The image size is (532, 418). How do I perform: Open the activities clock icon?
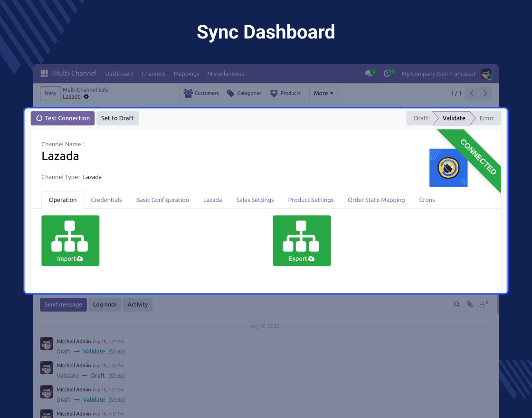click(x=387, y=73)
